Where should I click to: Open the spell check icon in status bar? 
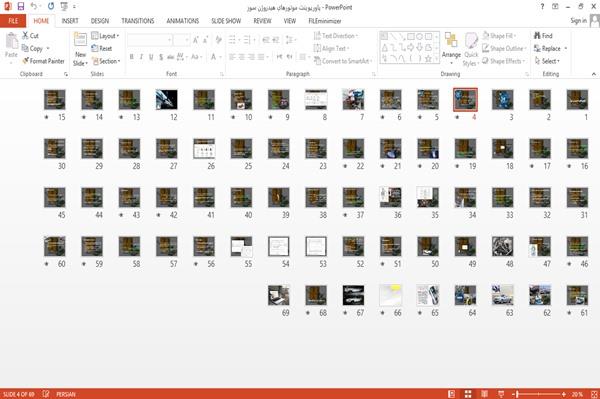coord(46,394)
